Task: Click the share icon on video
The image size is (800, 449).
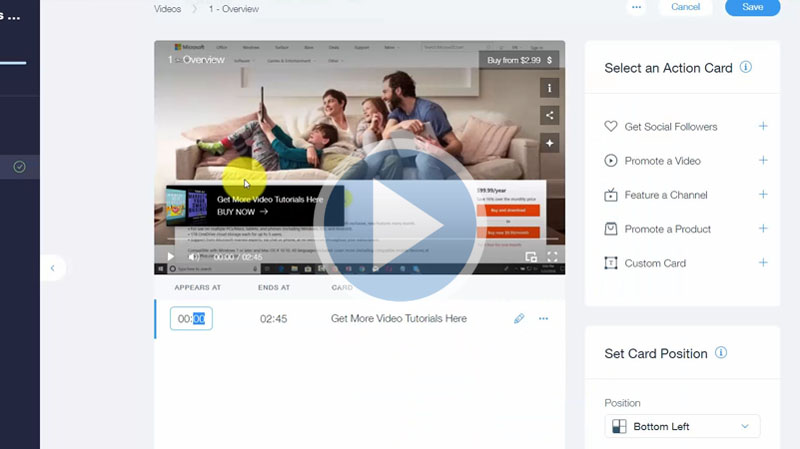Action: 549,116
